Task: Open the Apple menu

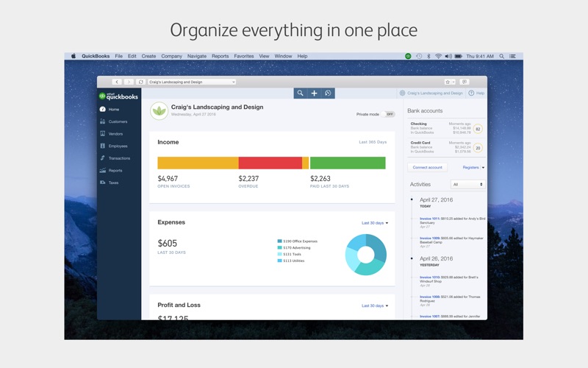Action: point(73,56)
